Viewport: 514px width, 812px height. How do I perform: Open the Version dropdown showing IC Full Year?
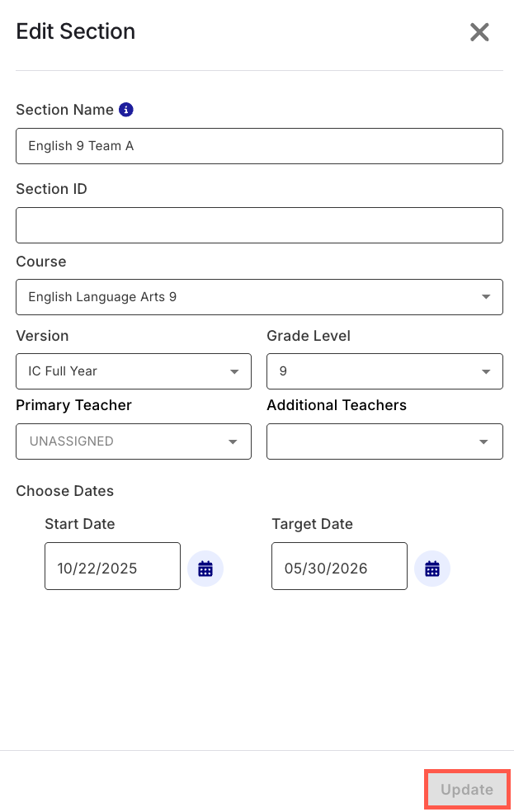(134, 371)
